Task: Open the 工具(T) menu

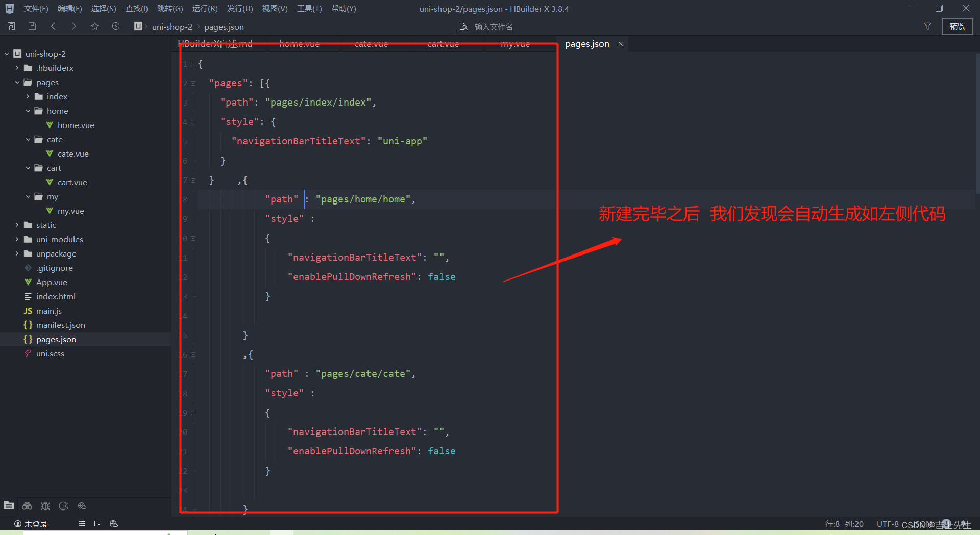Action: (309, 9)
